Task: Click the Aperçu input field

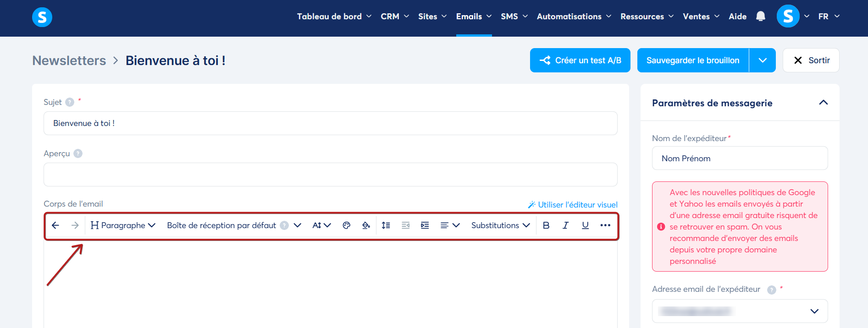Action: click(x=331, y=175)
